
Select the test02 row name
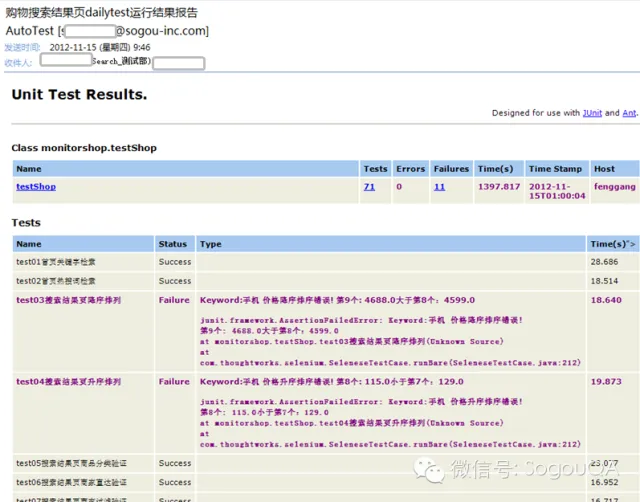pyautogui.click(x=56, y=281)
